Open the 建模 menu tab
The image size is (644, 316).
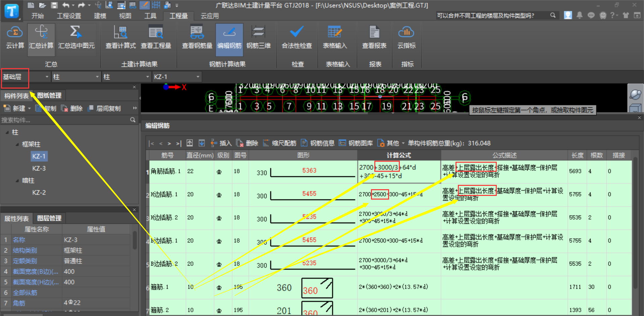(100, 16)
